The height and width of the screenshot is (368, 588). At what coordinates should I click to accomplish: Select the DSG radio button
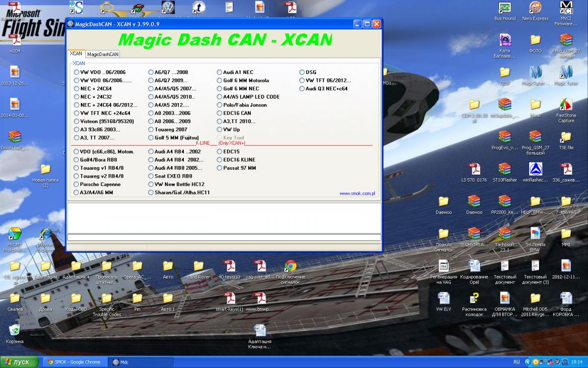(x=302, y=72)
